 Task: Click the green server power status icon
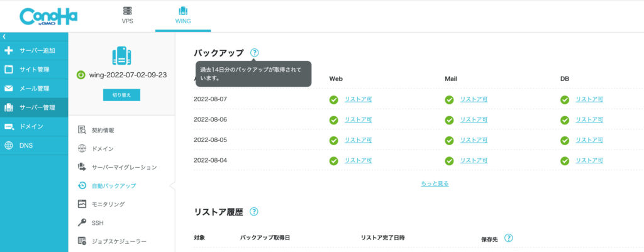80,75
